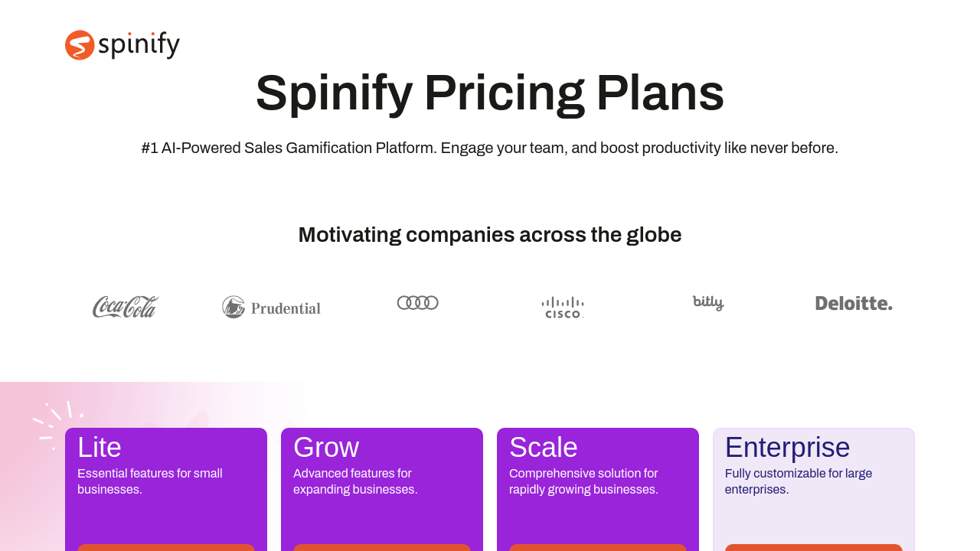Click the Enterprise description about large enterprises
980x551 pixels.
click(799, 481)
